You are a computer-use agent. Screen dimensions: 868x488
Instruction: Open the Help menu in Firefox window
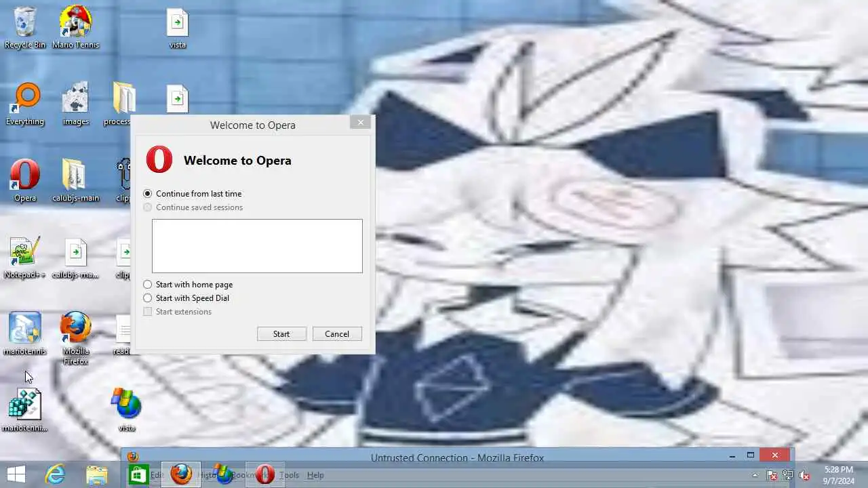click(x=315, y=475)
